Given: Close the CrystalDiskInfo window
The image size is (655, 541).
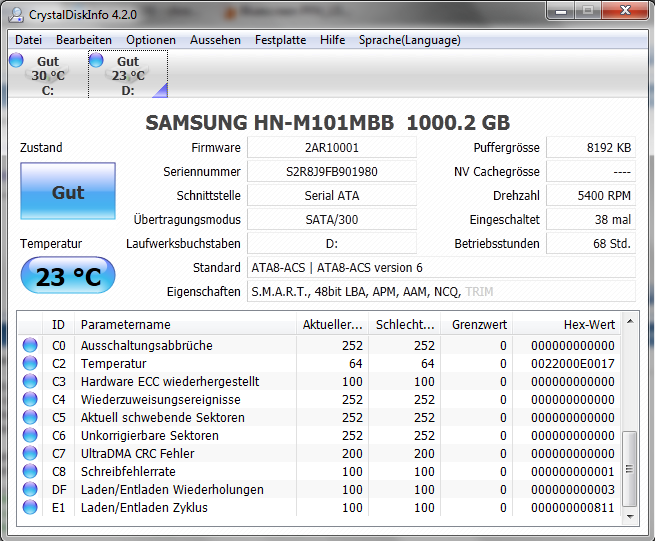Looking at the screenshot, I should [625, 11].
